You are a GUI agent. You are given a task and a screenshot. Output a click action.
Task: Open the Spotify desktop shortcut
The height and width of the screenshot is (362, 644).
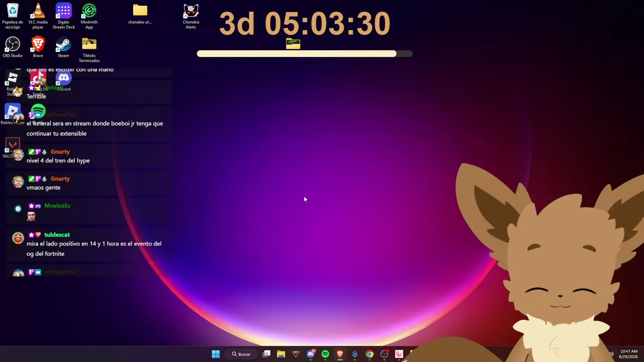pos(38,114)
